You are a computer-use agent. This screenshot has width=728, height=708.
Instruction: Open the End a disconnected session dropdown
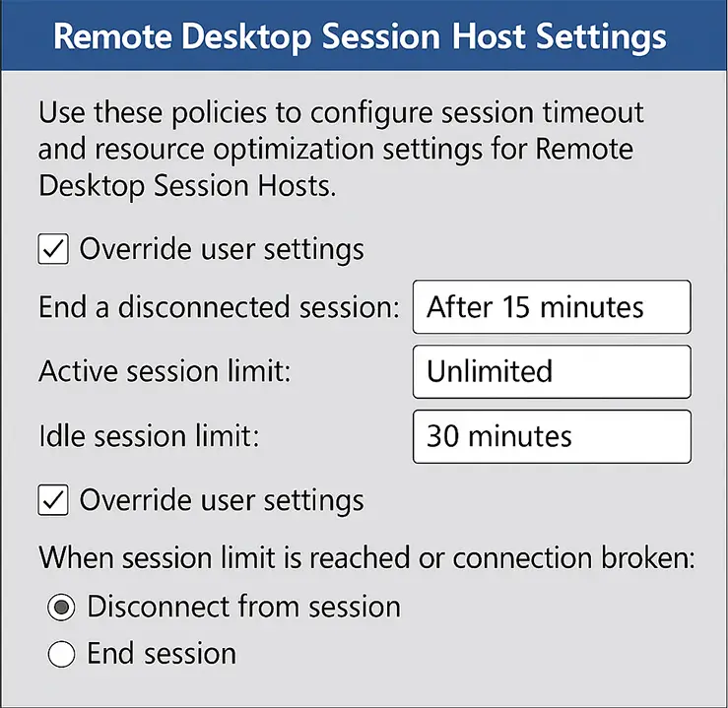click(552, 307)
